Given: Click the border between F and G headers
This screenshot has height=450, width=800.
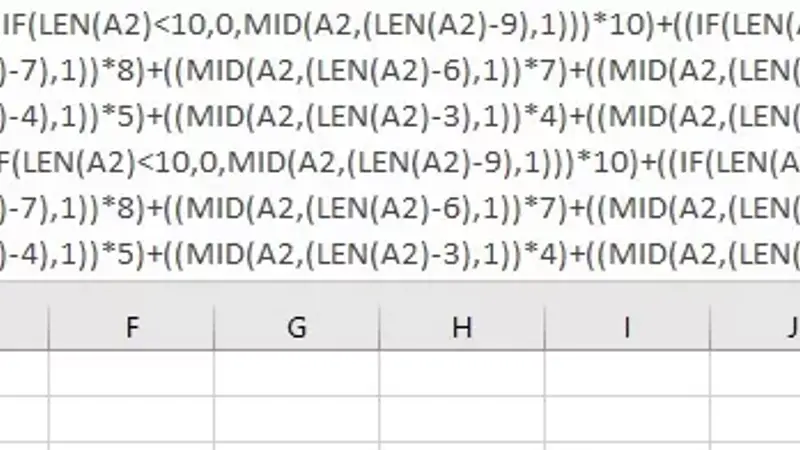Looking at the screenshot, I should (214, 327).
